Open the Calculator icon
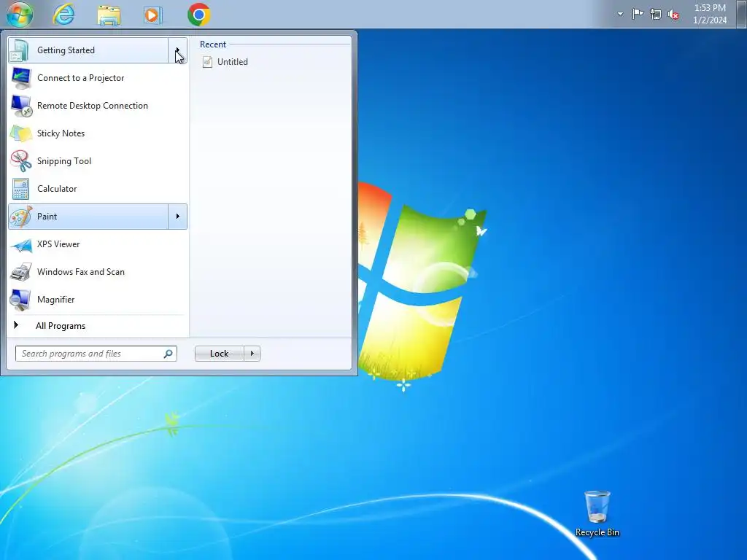The height and width of the screenshot is (560, 747). coord(20,189)
